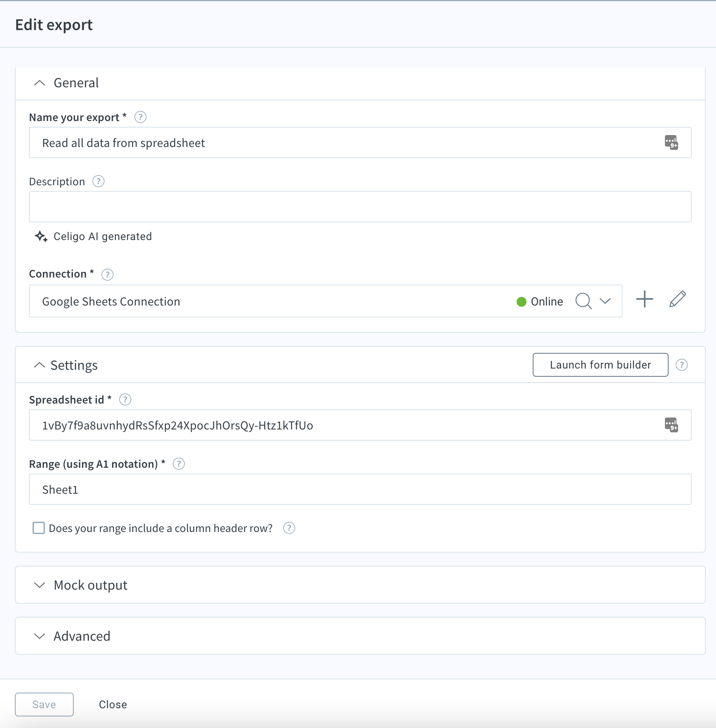Launch the form builder

[x=600, y=365]
